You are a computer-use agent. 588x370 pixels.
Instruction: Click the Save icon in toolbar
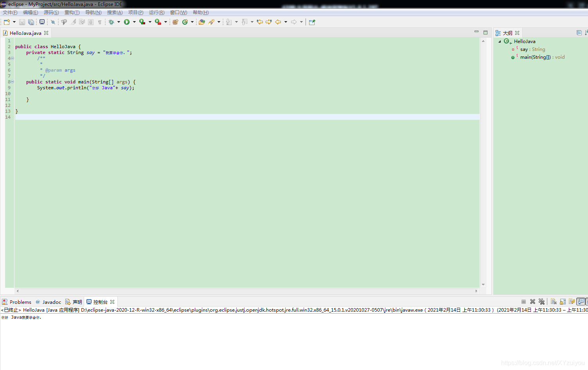(x=22, y=22)
